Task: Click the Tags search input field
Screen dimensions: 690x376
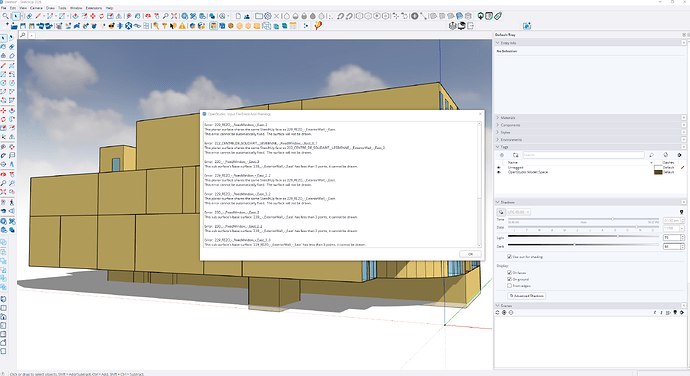Action: click(x=584, y=155)
